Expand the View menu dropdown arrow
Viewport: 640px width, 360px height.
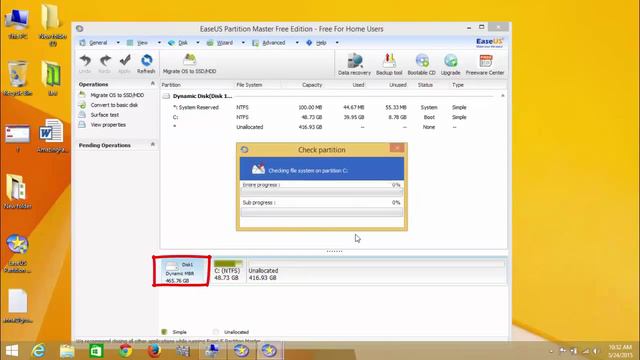(x=159, y=42)
